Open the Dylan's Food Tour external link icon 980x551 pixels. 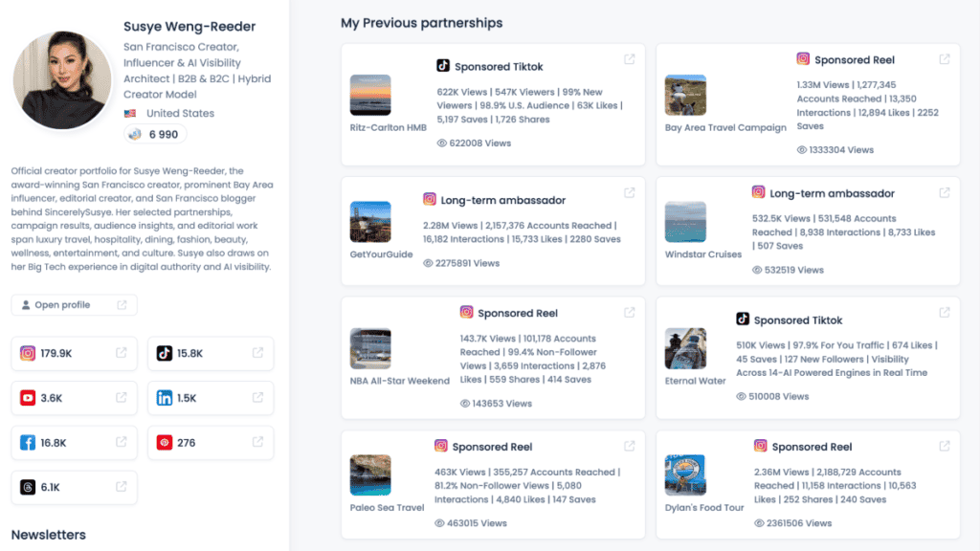click(945, 446)
